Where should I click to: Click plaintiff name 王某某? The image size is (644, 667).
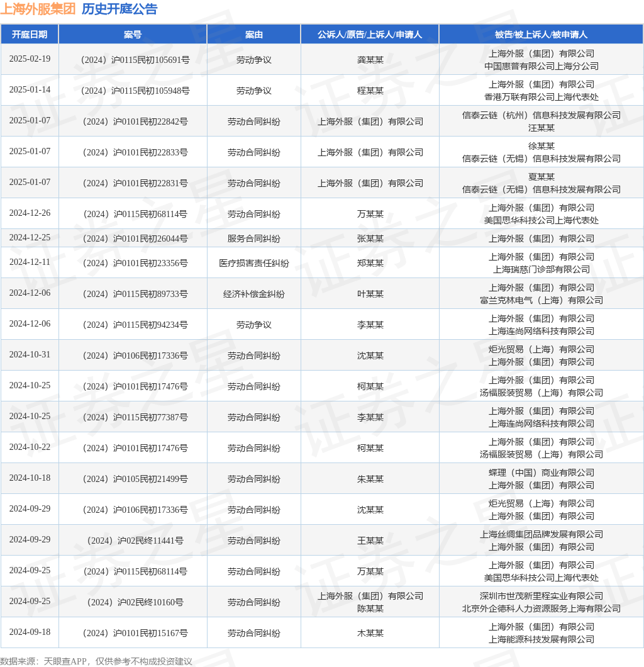370,541
